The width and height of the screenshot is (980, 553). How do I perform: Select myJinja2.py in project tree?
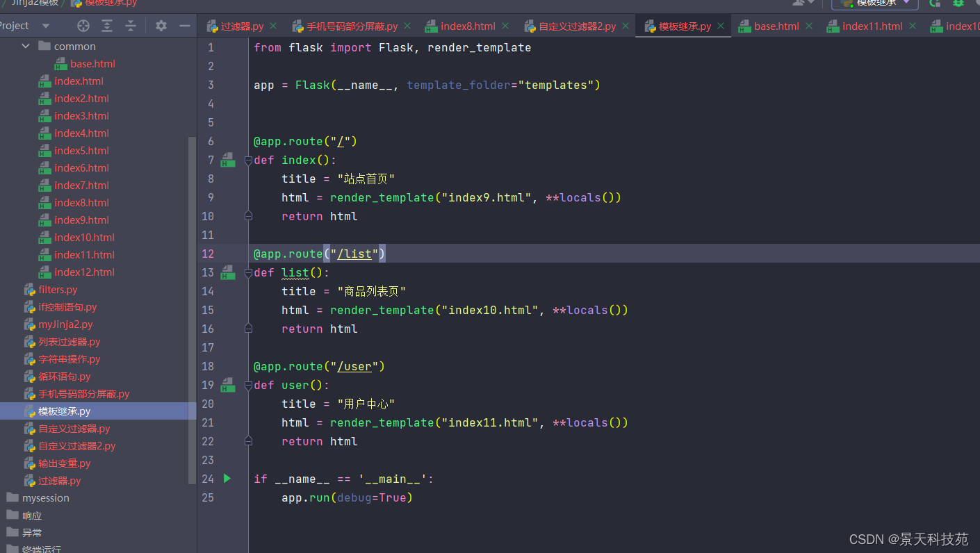pyautogui.click(x=65, y=324)
